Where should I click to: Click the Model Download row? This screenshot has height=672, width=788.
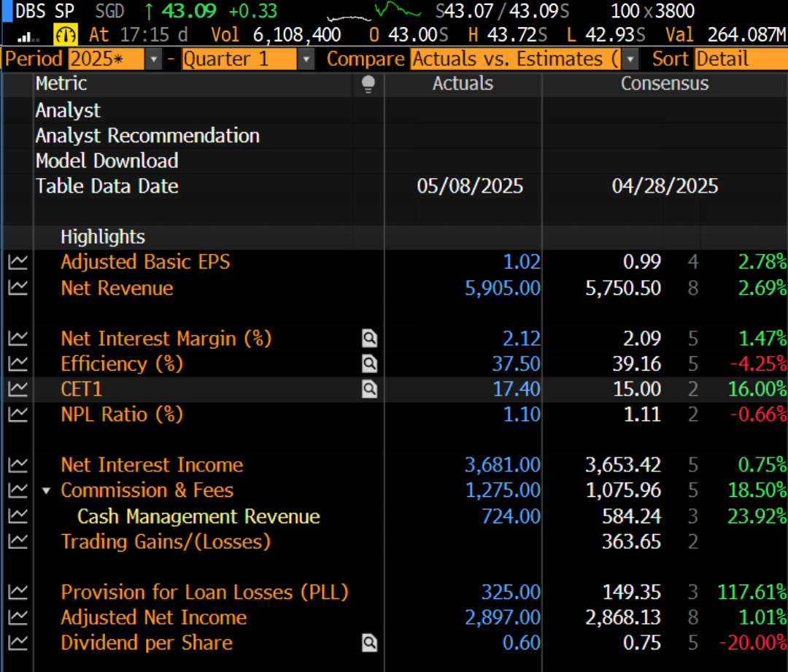(107, 161)
